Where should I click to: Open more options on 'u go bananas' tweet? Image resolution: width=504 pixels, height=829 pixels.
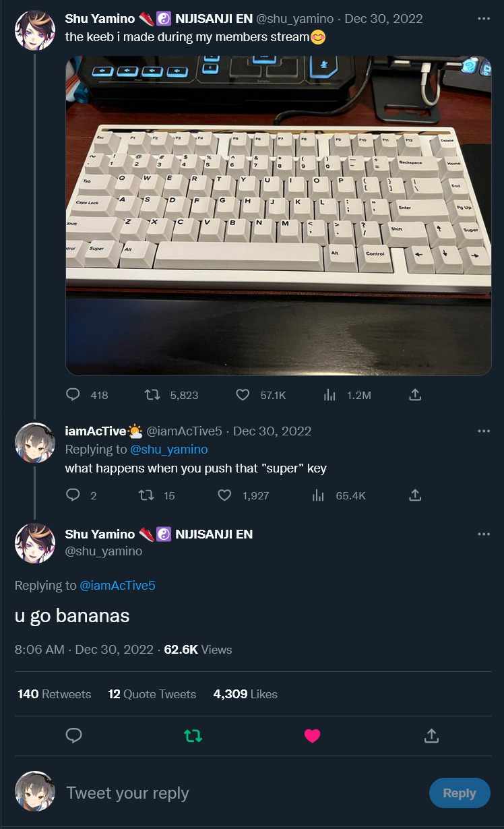484,534
